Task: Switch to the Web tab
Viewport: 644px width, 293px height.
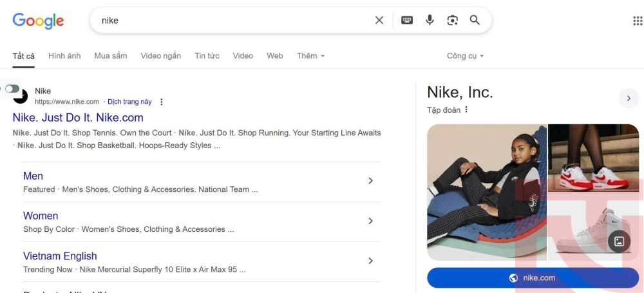Action: click(275, 56)
